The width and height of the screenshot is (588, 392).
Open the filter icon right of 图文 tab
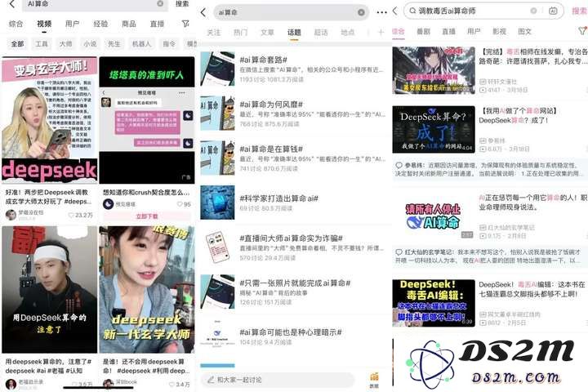pyautogui.click(x=582, y=31)
